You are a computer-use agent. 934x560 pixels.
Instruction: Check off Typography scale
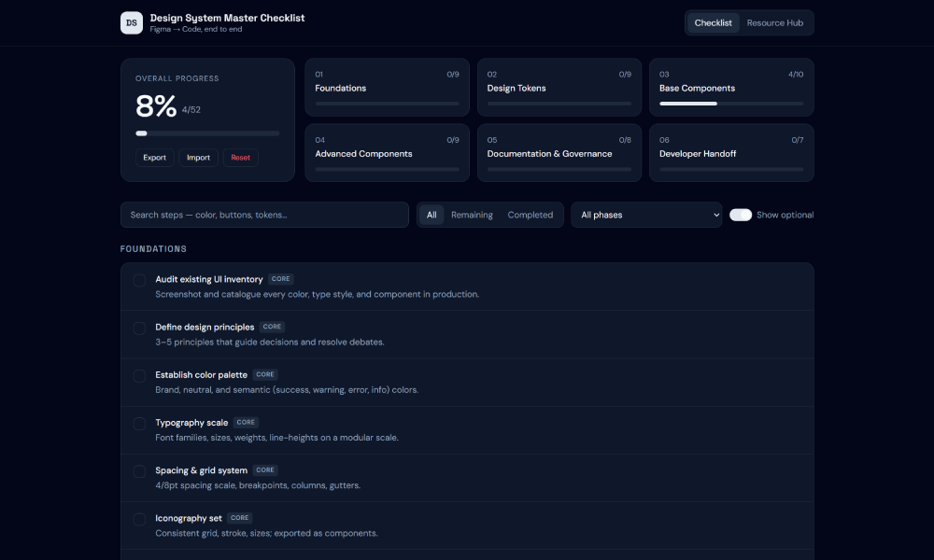point(139,424)
